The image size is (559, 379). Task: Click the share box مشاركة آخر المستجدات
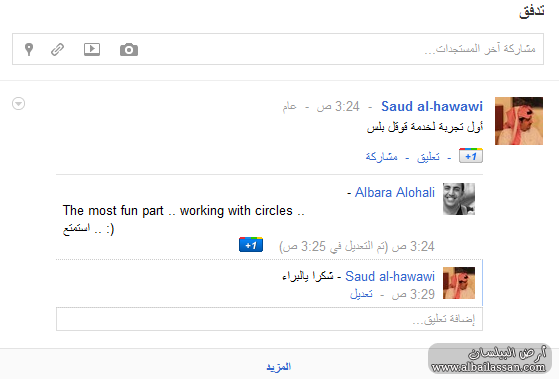coord(278,49)
